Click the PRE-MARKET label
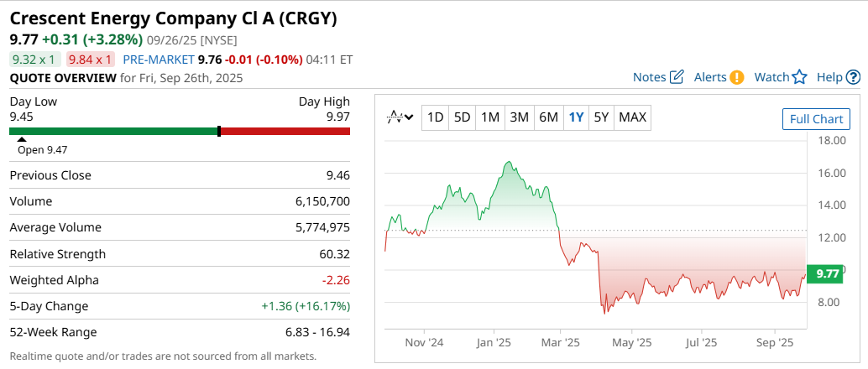 click(x=158, y=60)
